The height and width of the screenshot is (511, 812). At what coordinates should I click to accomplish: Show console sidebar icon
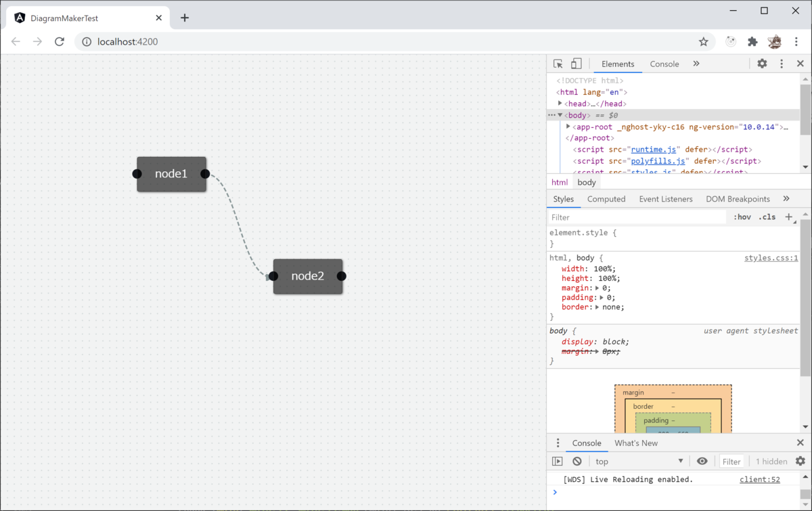[x=558, y=461]
